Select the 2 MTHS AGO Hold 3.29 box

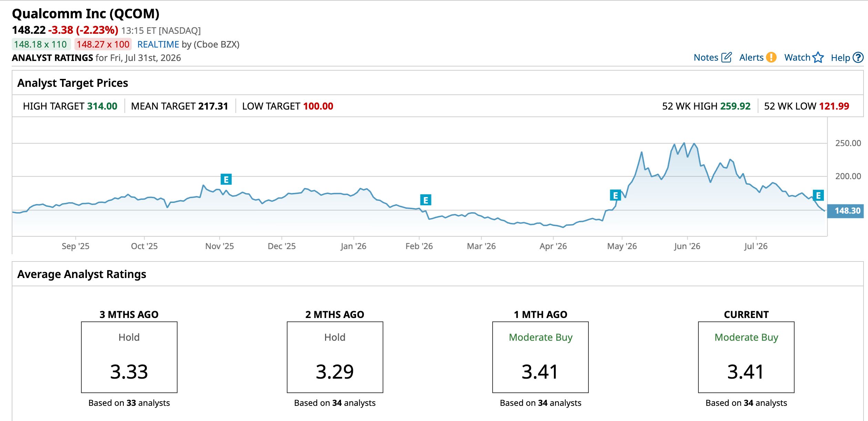point(335,357)
